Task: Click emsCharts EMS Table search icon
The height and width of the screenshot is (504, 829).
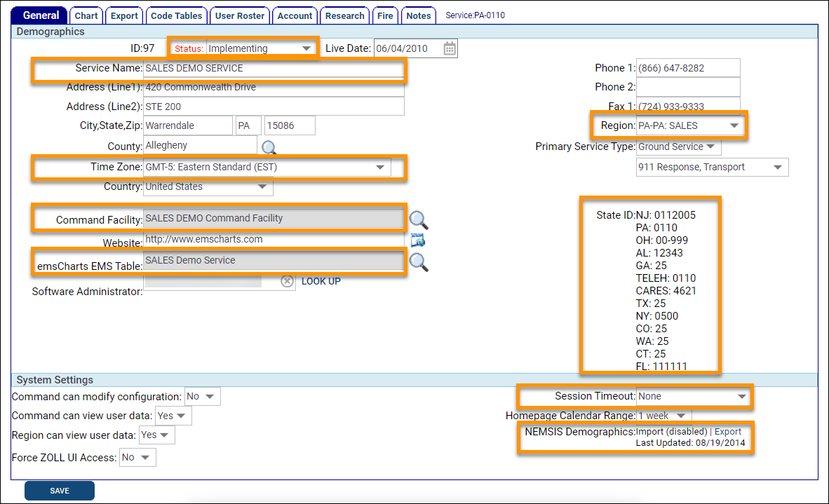Action: point(419,262)
